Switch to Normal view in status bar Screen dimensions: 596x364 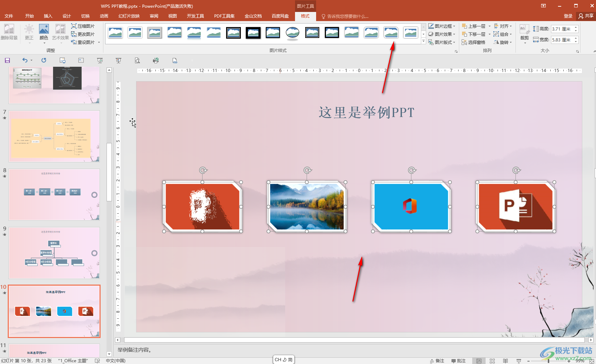479,361
